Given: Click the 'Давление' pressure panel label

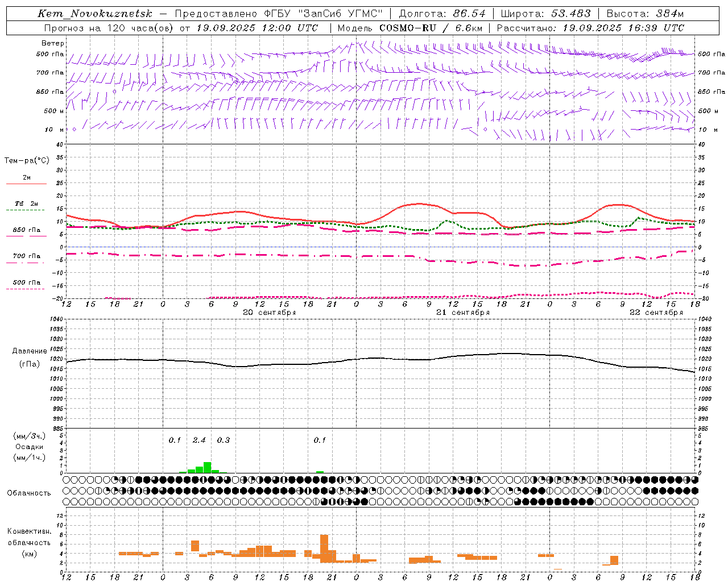Looking at the screenshot, I should coord(30,351).
